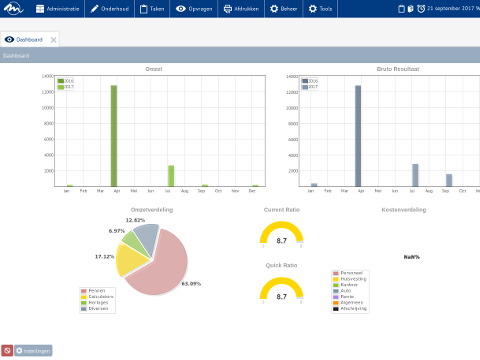Click the green 6.97% pie slice
480x360 pixels.
134,241
